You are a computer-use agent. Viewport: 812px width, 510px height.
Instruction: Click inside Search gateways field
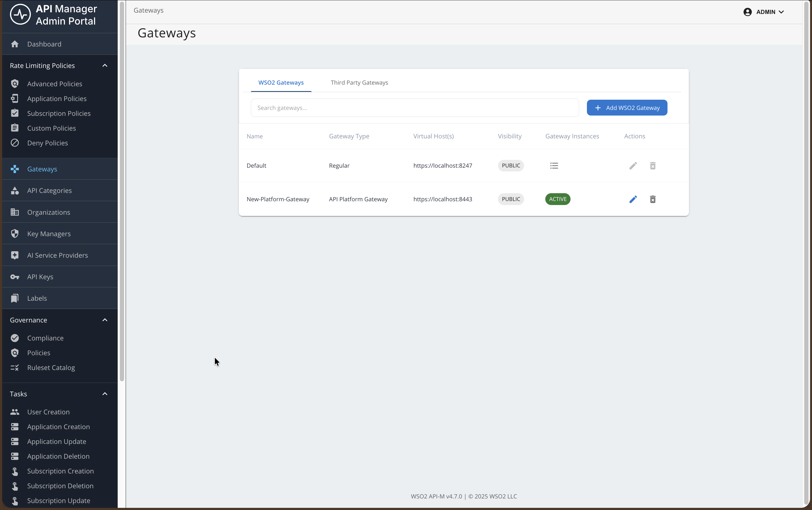[x=414, y=107]
